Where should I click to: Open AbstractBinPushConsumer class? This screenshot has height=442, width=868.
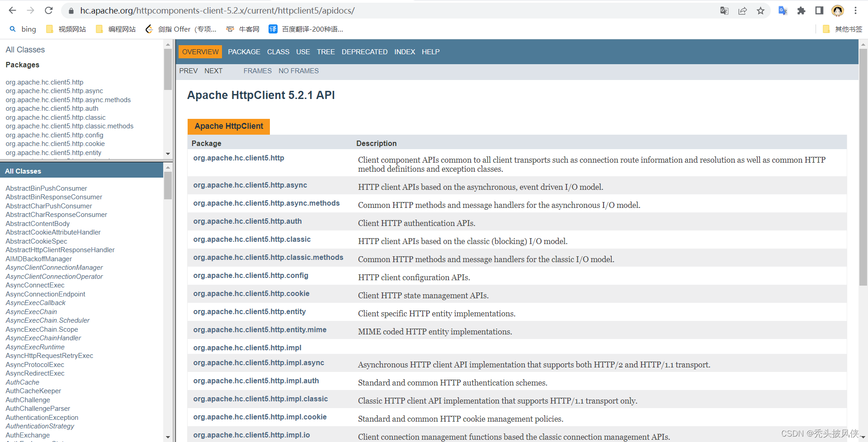point(46,188)
